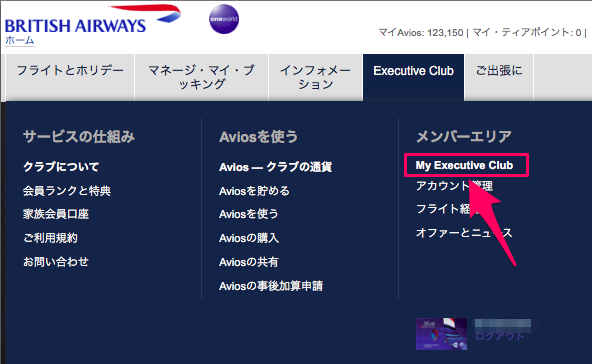592x364 pixels.
Task: Click the oneworld alliance logo
Action: 224,19
